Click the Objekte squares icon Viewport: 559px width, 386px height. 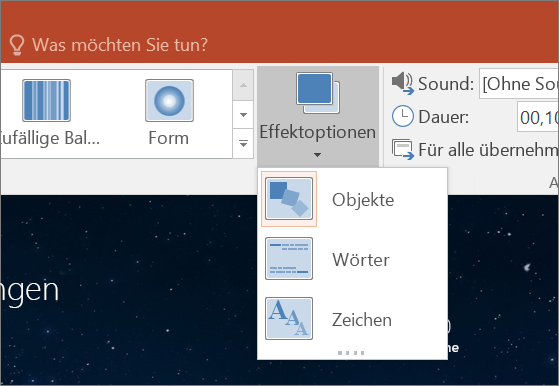[289, 199]
